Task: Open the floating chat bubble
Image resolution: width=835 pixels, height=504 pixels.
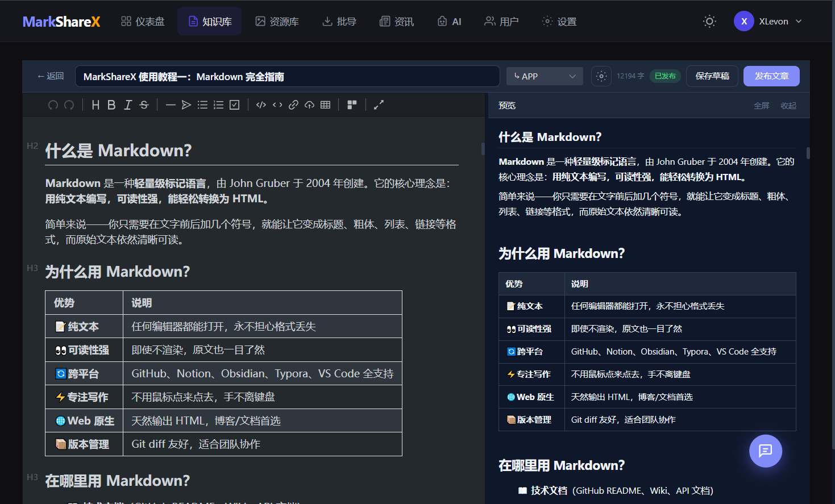Action: click(766, 451)
